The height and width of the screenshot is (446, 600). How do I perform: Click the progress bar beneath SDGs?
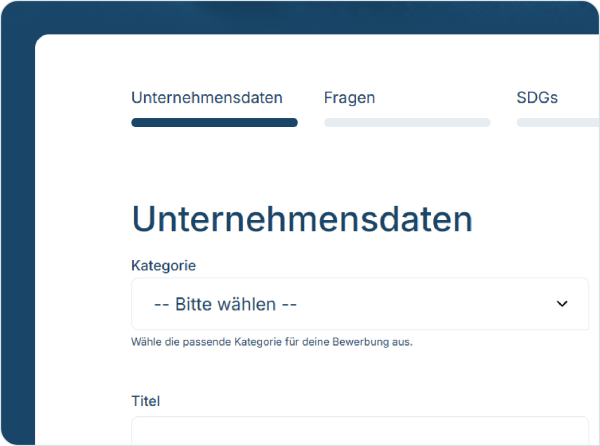[557, 123]
